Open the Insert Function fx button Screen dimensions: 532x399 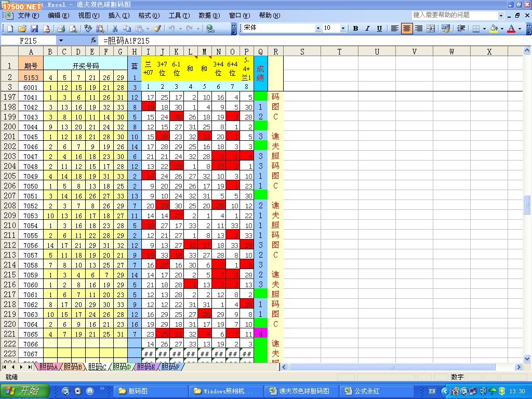(x=94, y=41)
